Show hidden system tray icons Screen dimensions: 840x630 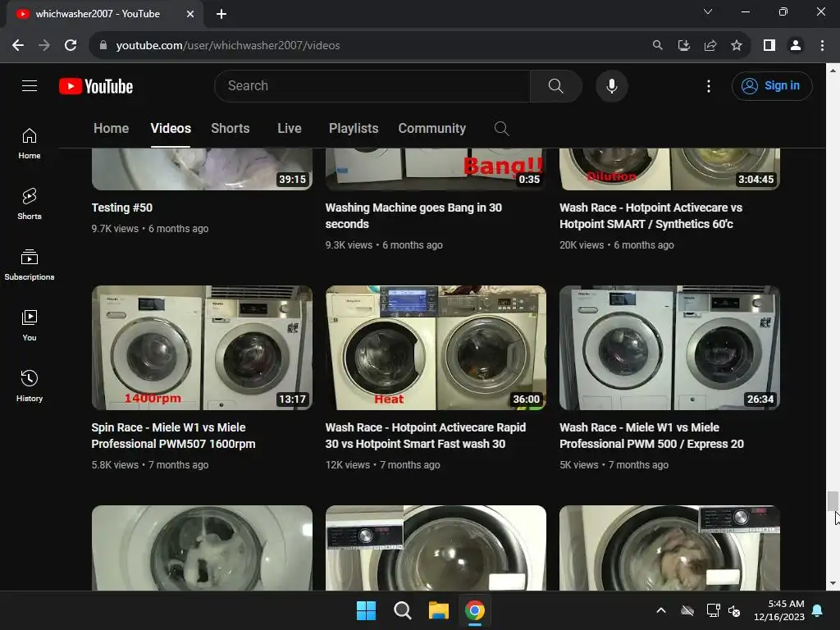pos(661,610)
